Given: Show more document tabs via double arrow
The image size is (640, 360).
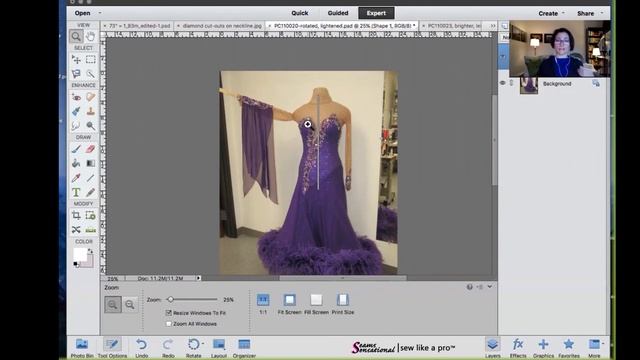Looking at the screenshot, I should click(x=493, y=26).
